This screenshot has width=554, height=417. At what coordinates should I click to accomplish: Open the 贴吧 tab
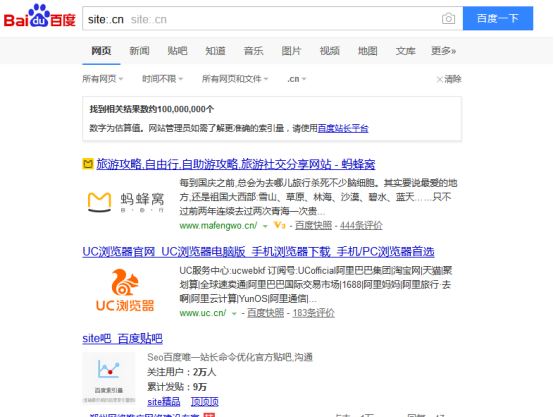pos(177,51)
